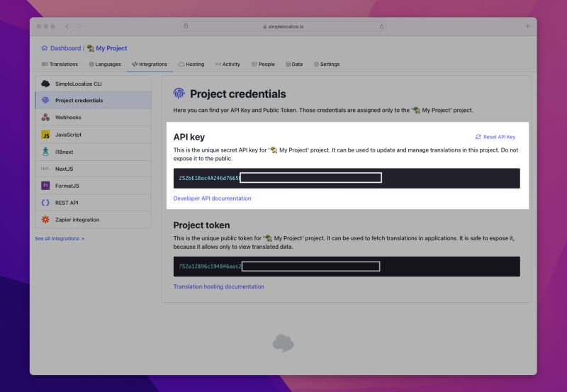Screen dimensions: 567x392
Task: Click the large fingerprint icon beside heading
Action: click(x=179, y=94)
